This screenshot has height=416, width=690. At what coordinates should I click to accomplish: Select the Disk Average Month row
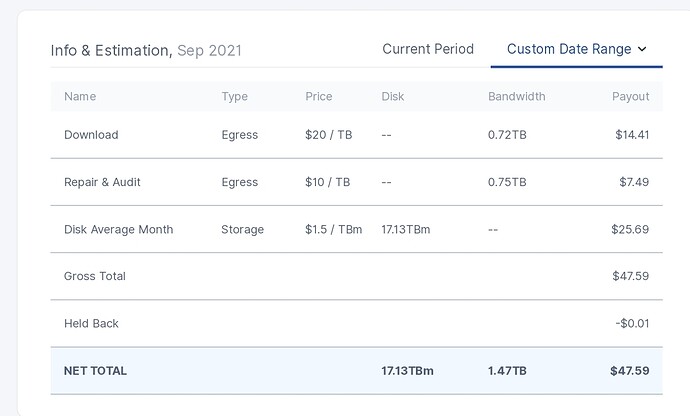(x=118, y=229)
